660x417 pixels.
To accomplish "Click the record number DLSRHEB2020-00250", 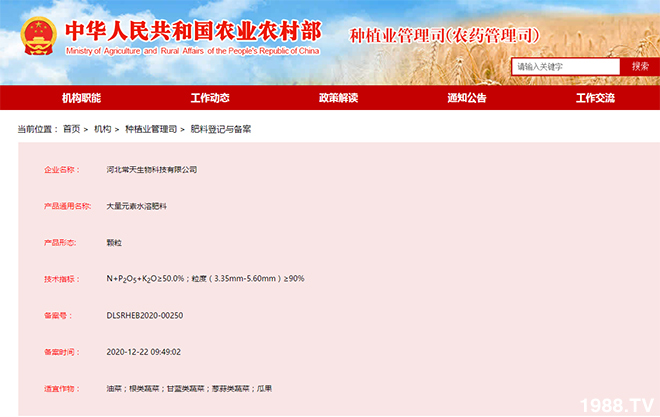I will [145, 315].
